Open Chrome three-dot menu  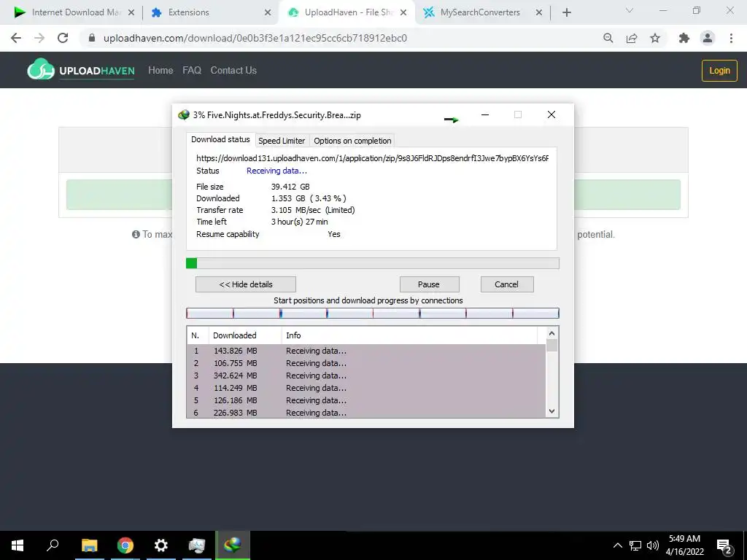[731, 38]
